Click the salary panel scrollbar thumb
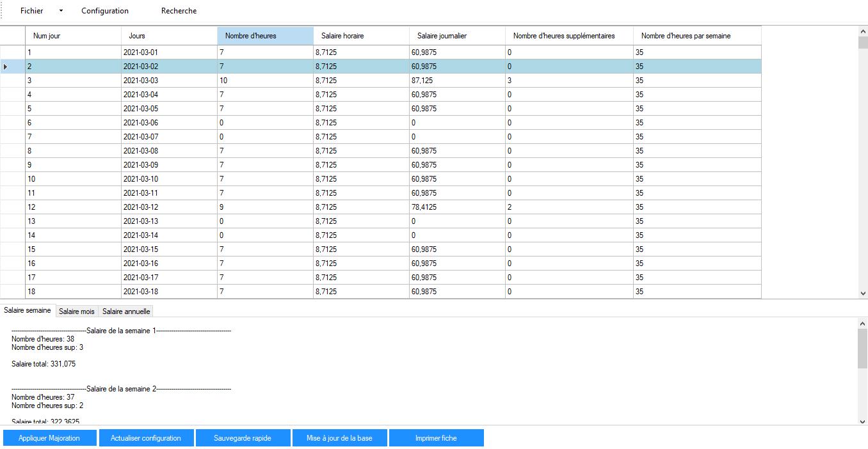Viewport: 868px width, 449px height. pos(862,349)
